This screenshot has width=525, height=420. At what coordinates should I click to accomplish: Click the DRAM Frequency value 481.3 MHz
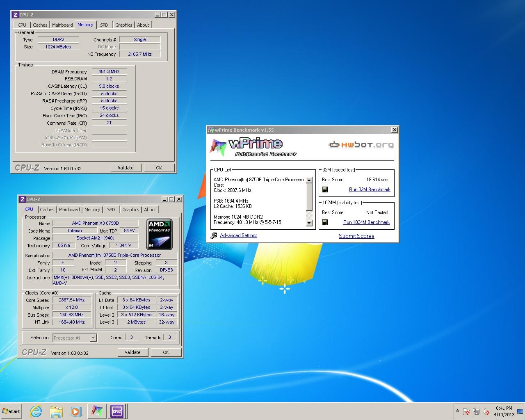point(109,71)
